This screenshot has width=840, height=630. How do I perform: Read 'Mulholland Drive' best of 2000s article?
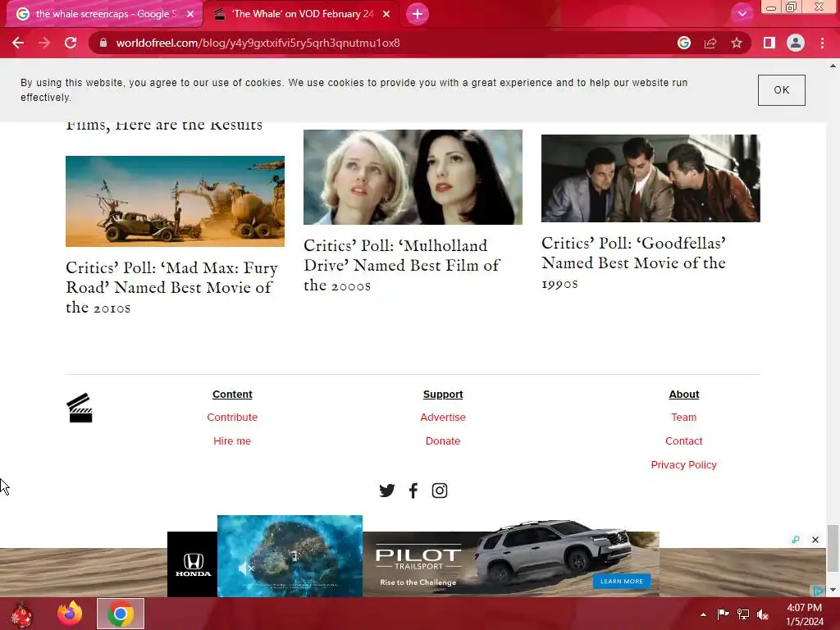click(401, 265)
